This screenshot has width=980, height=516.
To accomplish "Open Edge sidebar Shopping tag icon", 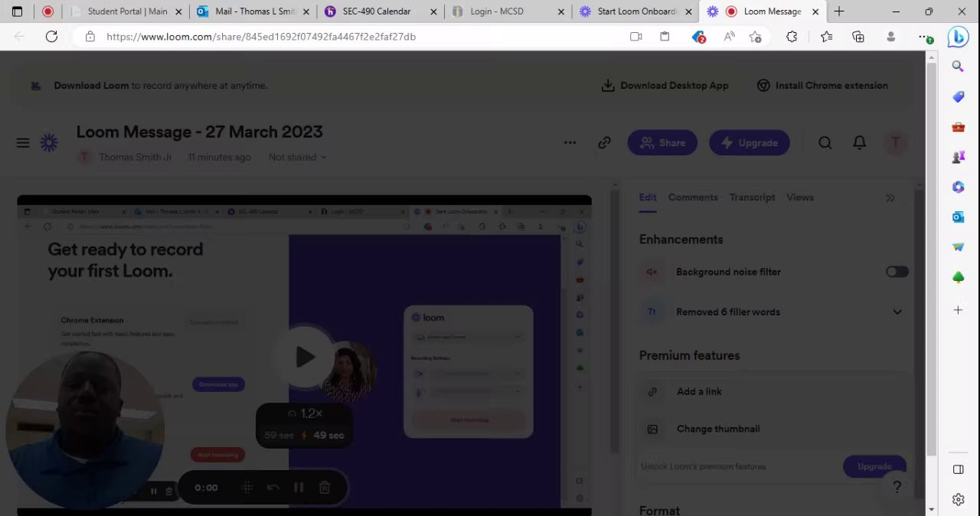I will coord(958,96).
